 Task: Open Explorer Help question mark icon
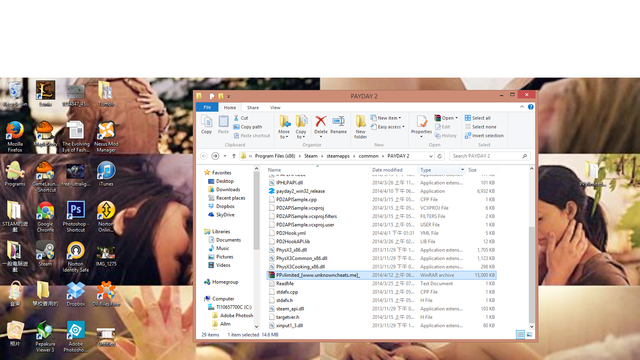click(x=531, y=107)
